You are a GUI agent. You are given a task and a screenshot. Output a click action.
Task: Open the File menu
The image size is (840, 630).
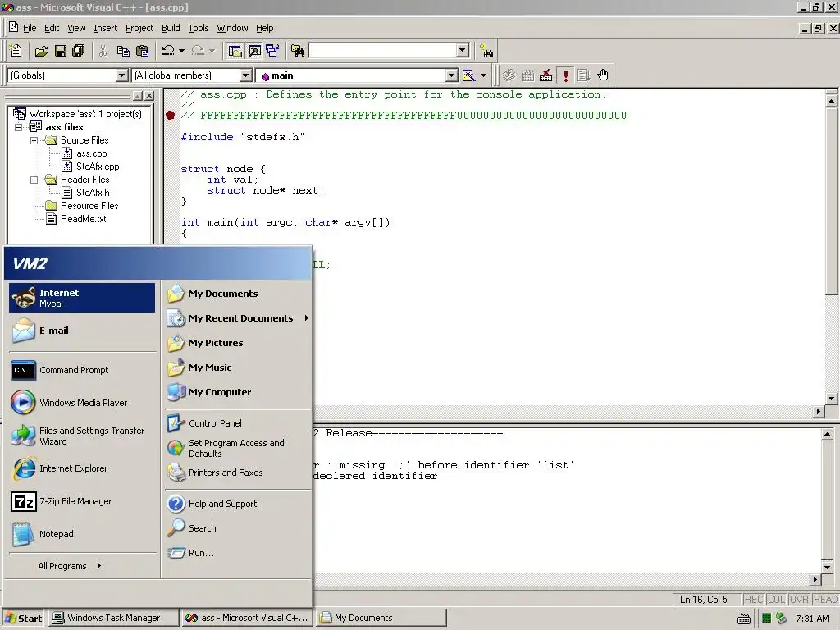pos(30,28)
